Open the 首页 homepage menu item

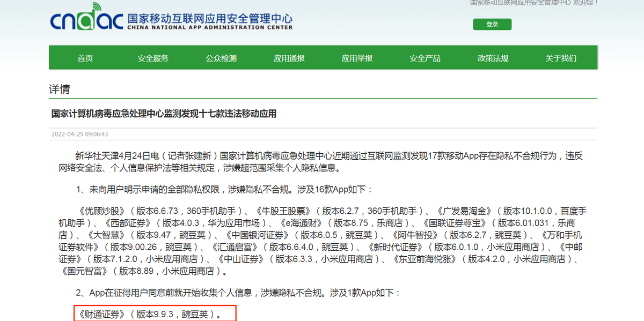pos(85,57)
